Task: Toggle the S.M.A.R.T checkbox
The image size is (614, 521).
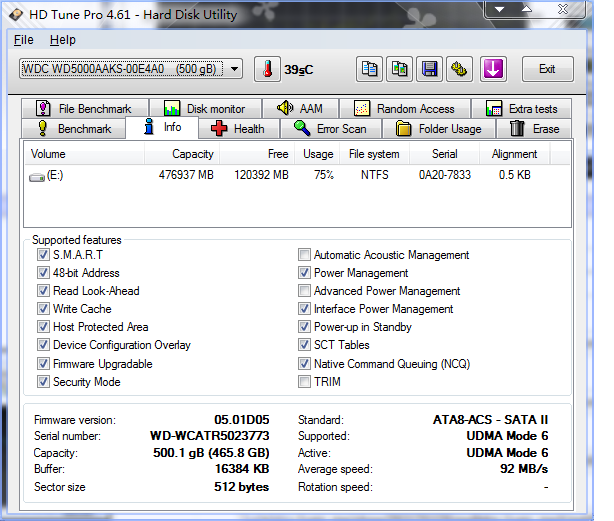Action: coord(43,255)
